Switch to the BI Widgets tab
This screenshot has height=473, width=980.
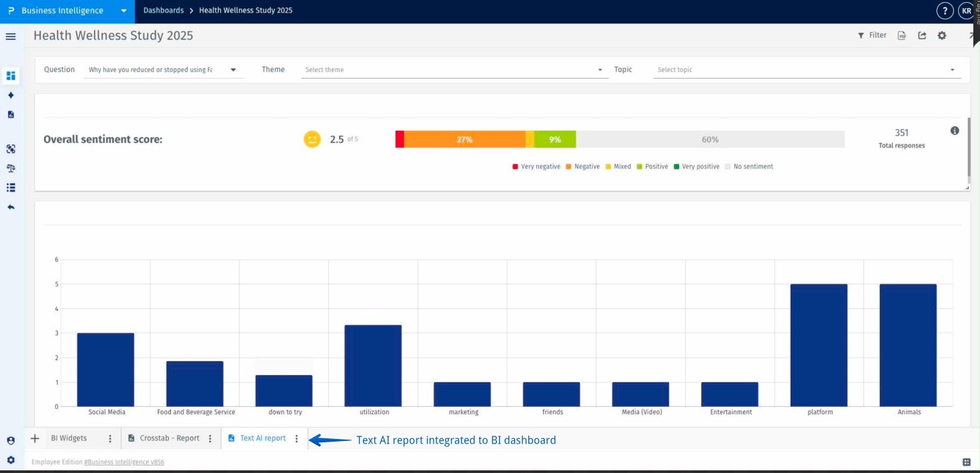click(69, 438)
